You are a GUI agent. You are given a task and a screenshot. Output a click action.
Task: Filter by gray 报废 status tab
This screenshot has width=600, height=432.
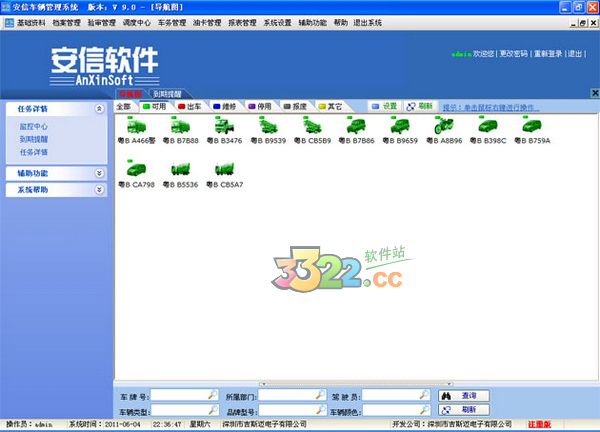[x=295, y=106]
